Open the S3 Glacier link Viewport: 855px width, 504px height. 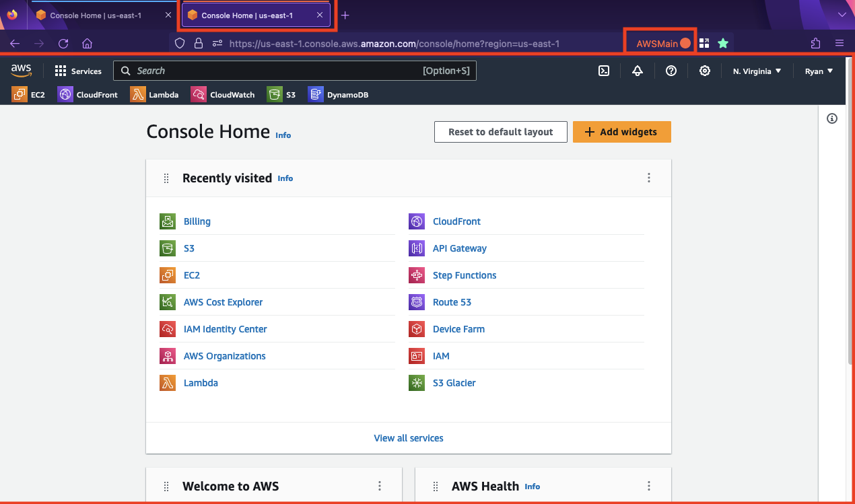[x=454, y=383]
